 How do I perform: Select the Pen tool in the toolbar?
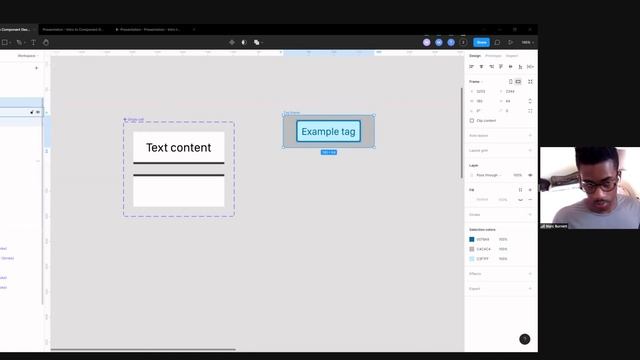click(19, 42)
